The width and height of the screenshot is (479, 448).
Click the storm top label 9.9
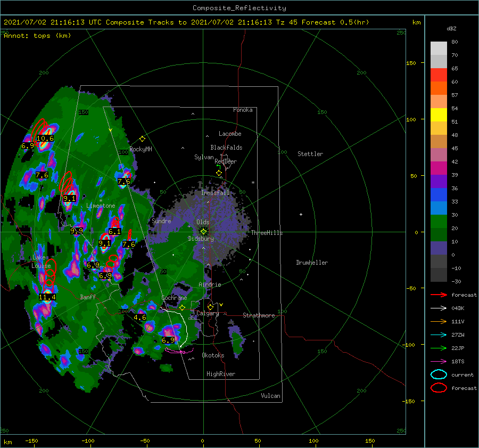pos(77,231)
